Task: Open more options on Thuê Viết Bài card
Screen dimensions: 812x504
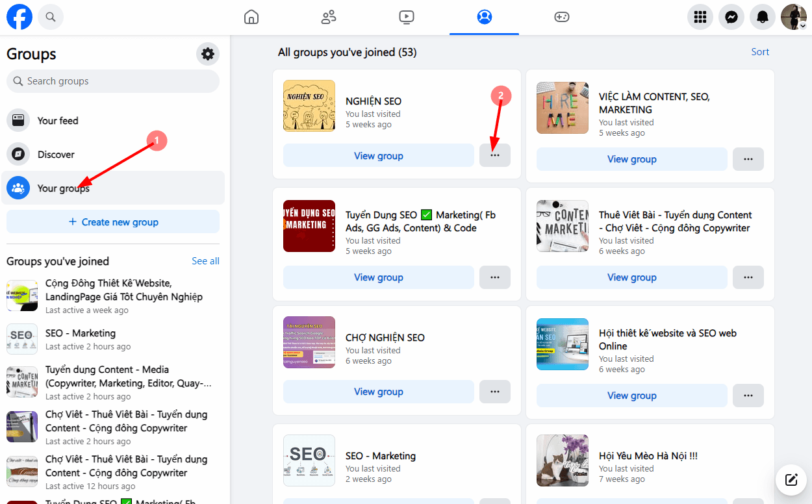Action: point(748,277)
